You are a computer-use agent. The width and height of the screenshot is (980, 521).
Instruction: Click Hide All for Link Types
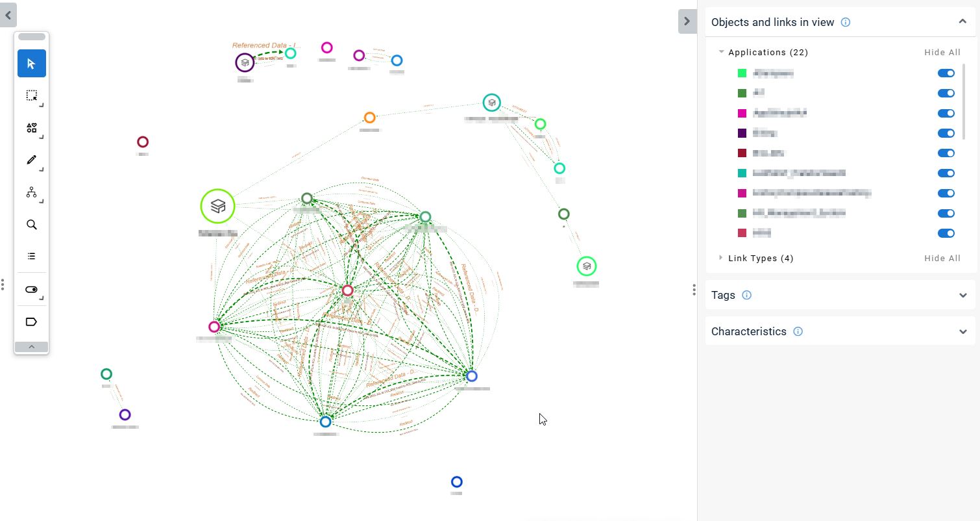pos(942,258)
